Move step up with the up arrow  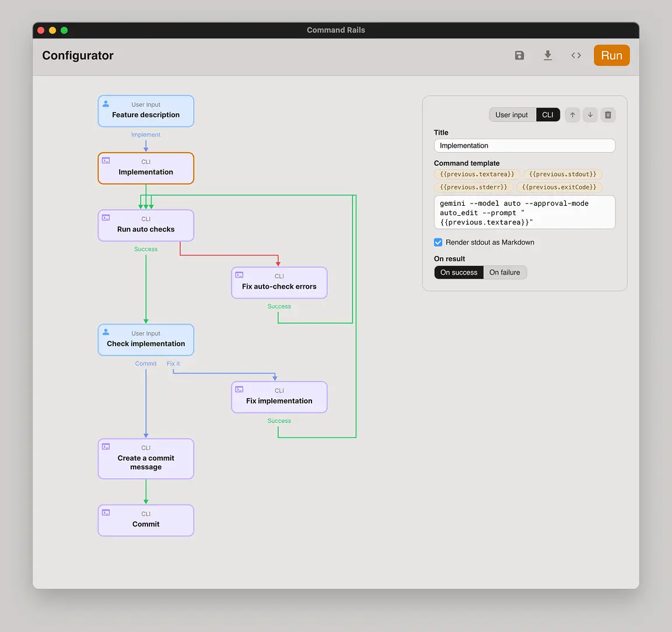point(572,115)
